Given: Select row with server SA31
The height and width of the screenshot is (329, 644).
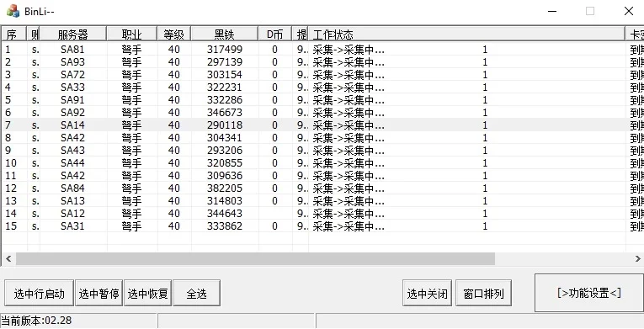Looking at the screenshot, I should tap(322, 226).
